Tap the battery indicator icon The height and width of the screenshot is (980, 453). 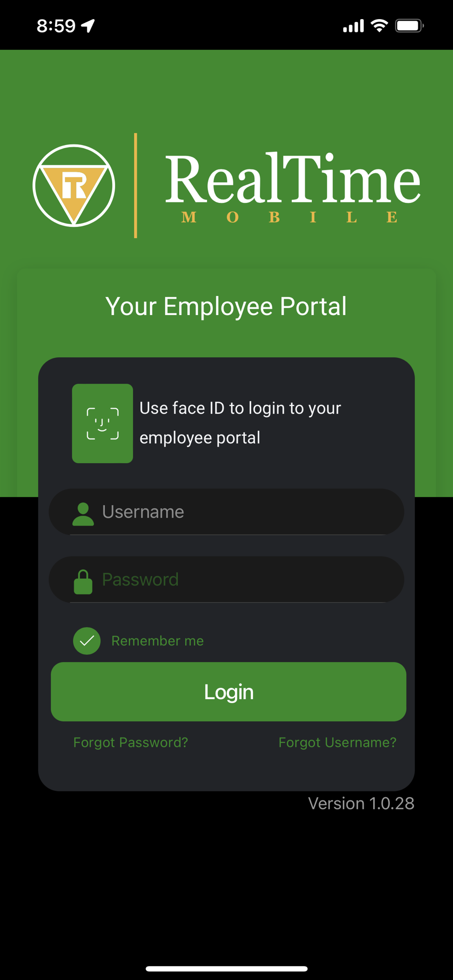click(409, 25)
